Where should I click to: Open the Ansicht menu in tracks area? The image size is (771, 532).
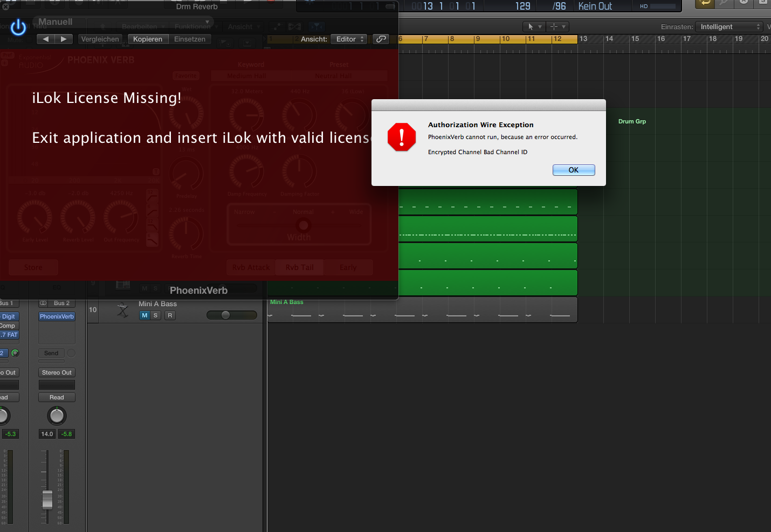(243, 26)
